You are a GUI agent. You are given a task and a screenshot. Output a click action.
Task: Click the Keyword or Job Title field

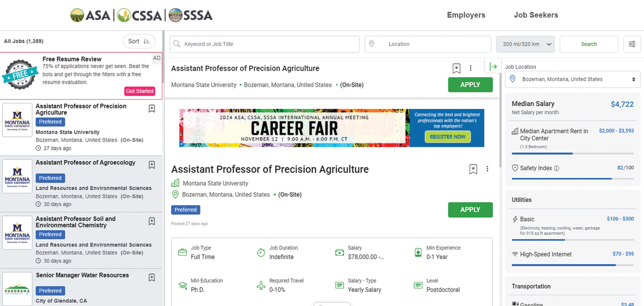265,44
